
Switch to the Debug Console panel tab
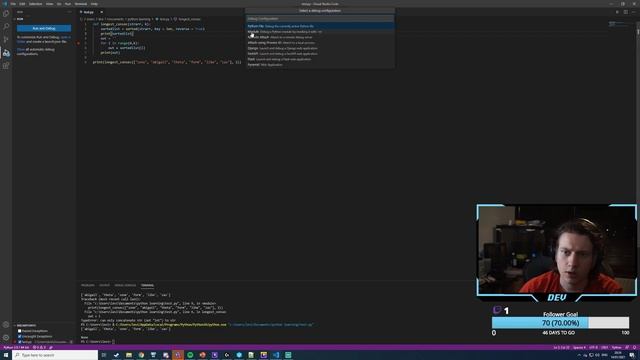[125, 285]
